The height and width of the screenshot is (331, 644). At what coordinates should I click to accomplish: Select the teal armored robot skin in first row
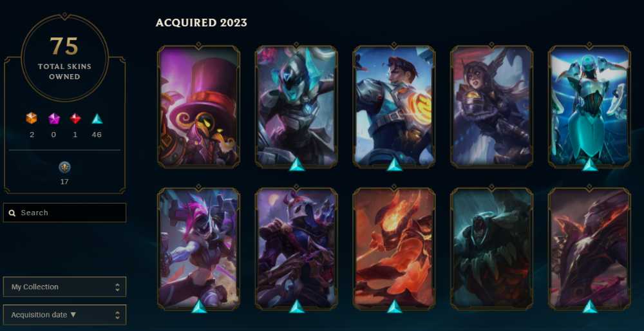[x=589, y=106]
